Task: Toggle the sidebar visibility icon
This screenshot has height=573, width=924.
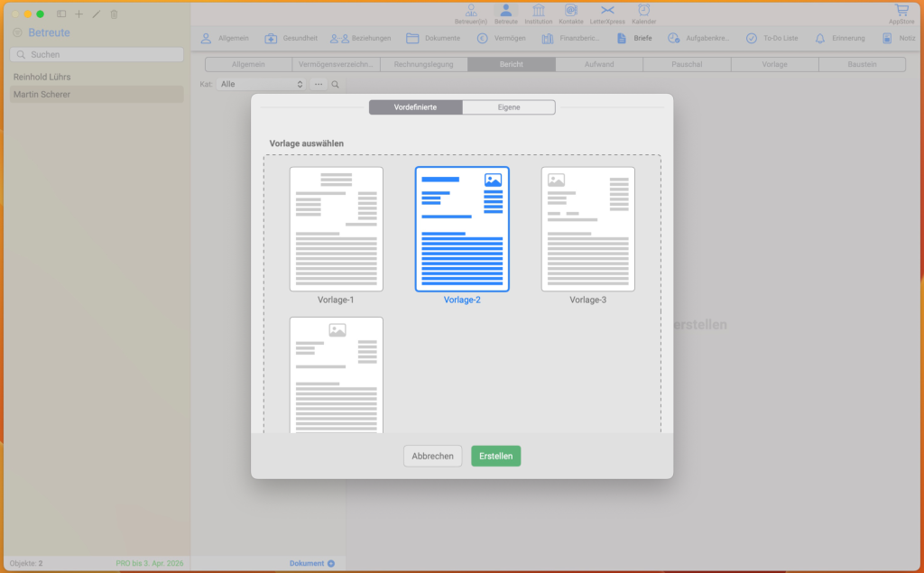Action: click(61, 14)
